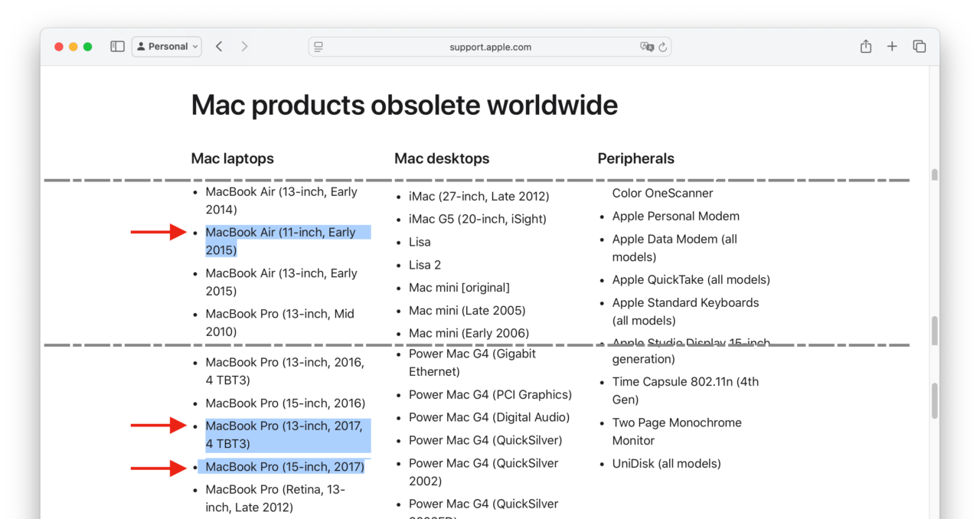Select the highlighted MacBook Air (11-inch, Early 2015) entry
This screenshot has height=519, width=980.
(287, 240)
